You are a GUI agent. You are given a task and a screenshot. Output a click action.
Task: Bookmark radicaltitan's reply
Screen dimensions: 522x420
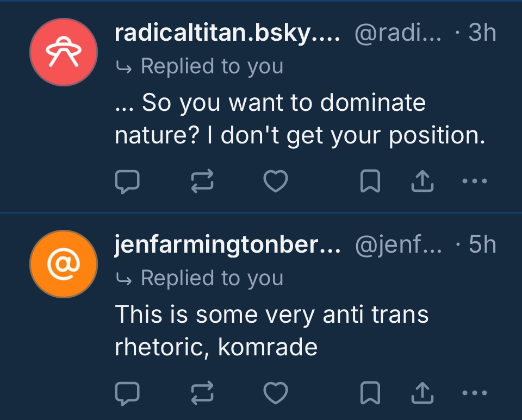370,183
